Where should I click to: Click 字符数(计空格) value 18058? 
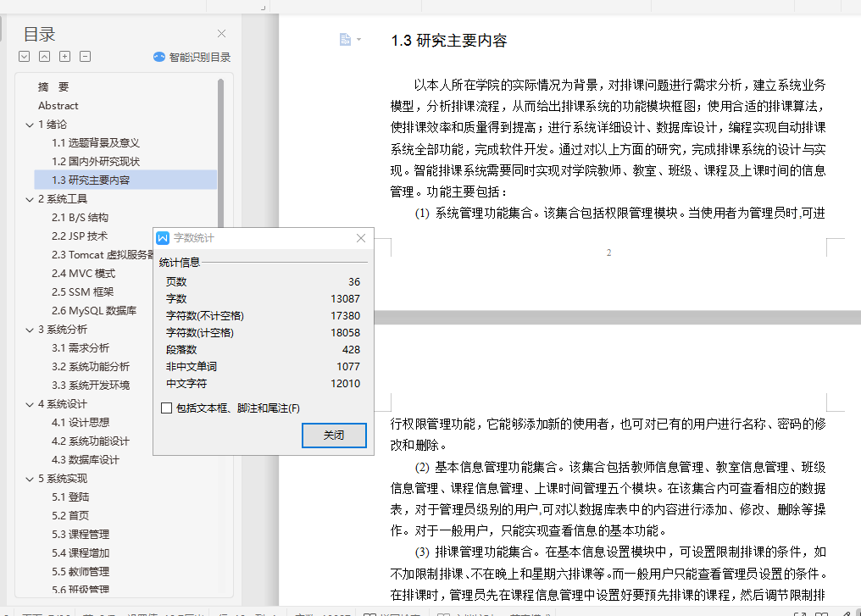346,333
